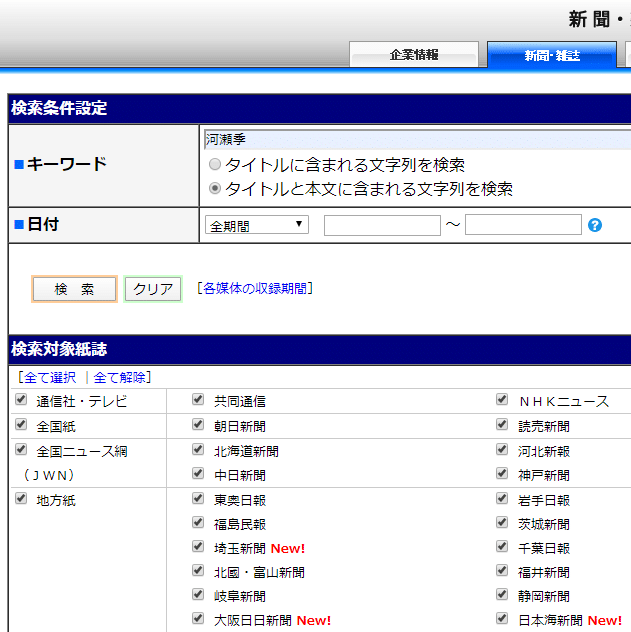631x632 pixels.
Task: Toggle the 全国紙 category checkbox
Action: coord(21,424)
